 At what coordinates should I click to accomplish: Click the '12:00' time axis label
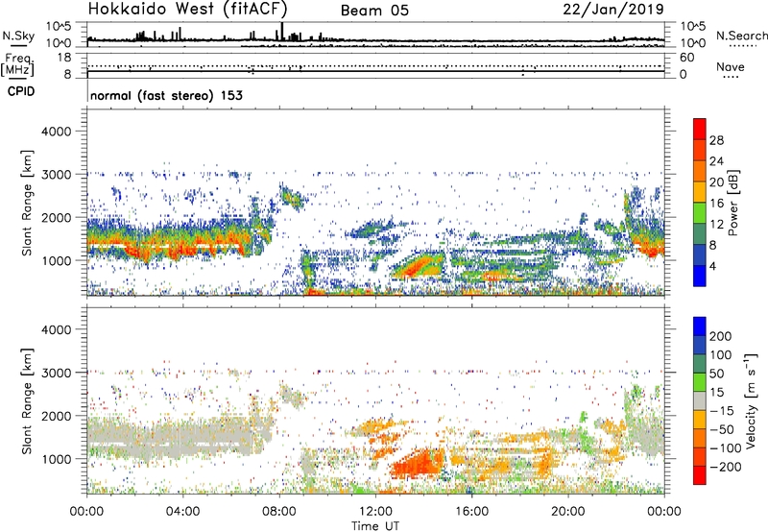375,512
